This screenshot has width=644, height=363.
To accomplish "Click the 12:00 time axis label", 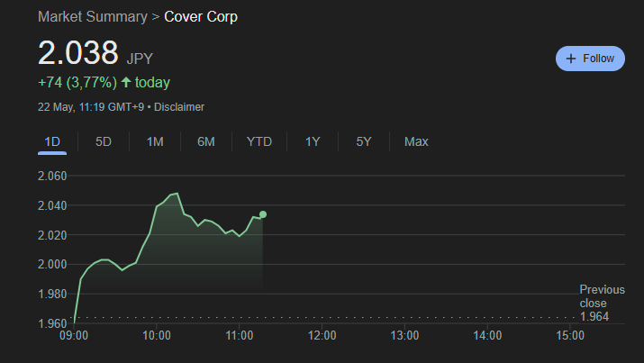I will pyautogui.click(x=322, y=335).
